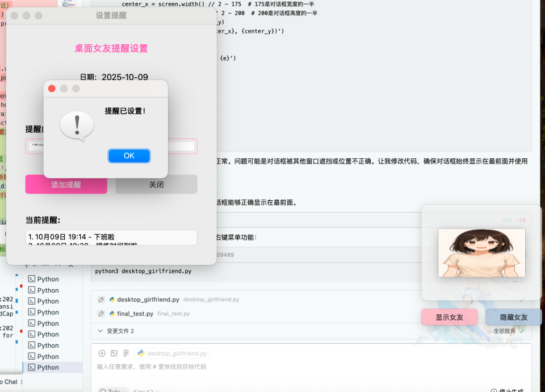Open changed file desktop_girlfriend.py
The image size is (545, 392).
pos(148,300)
